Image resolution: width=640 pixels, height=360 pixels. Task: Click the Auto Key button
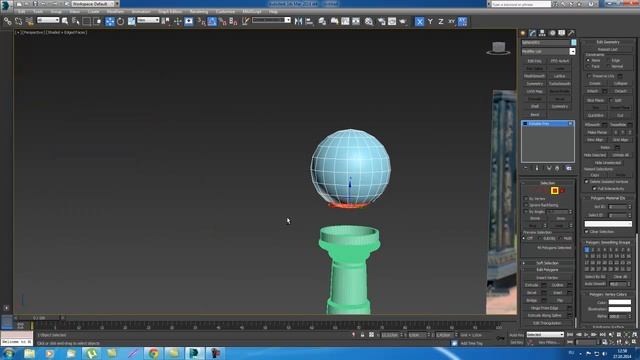click(x=516, y=335)
